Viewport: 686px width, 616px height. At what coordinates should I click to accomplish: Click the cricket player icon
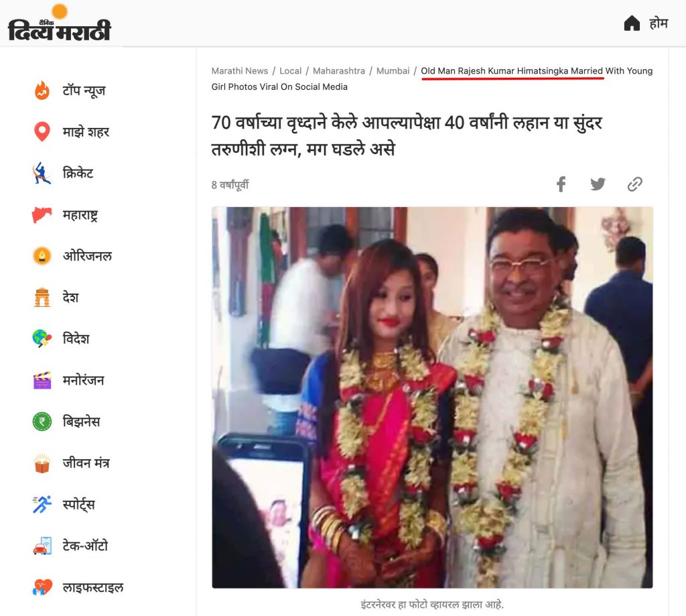tap(42, 173)
